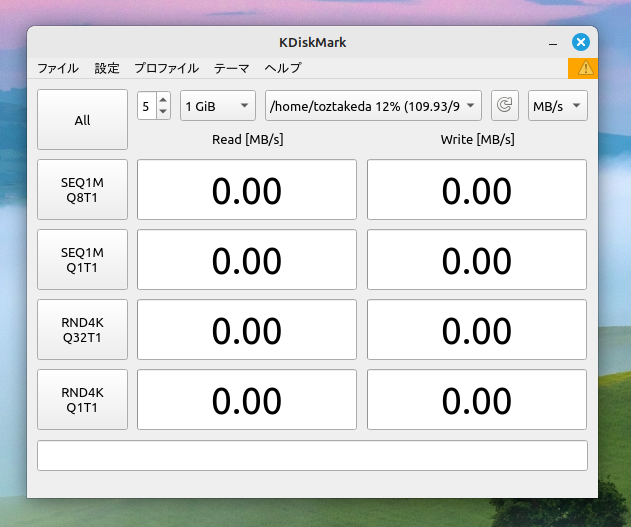Screen dimensions: 631x527
Task: Decrease the test count stepper down arrow
Action: pyautogui.click(x=163, y=112)
